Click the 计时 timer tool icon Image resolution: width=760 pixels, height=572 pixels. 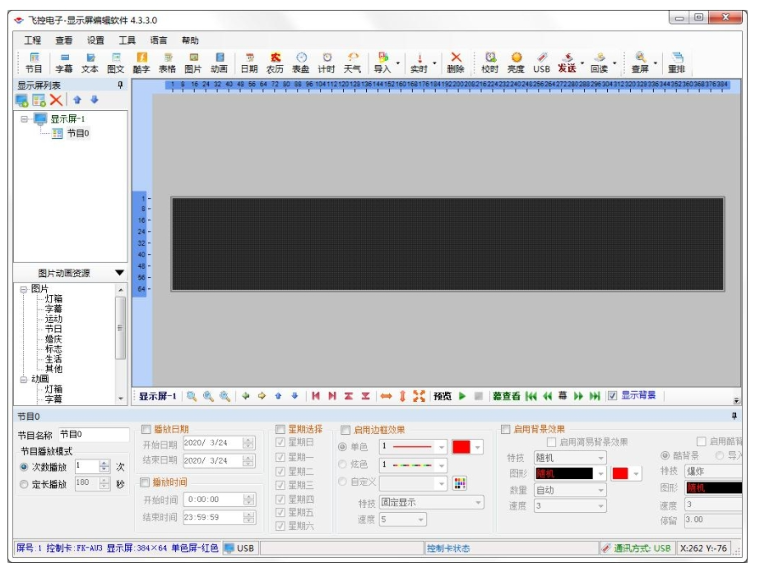click(x=327, y=62)
